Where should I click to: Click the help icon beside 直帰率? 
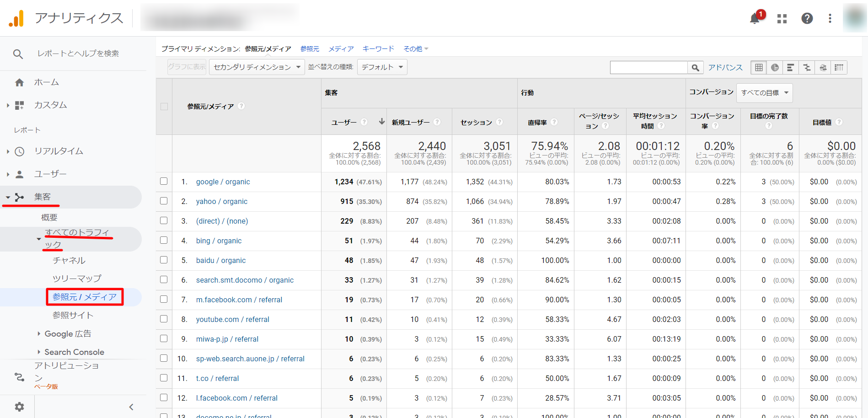tap(554, 122)
